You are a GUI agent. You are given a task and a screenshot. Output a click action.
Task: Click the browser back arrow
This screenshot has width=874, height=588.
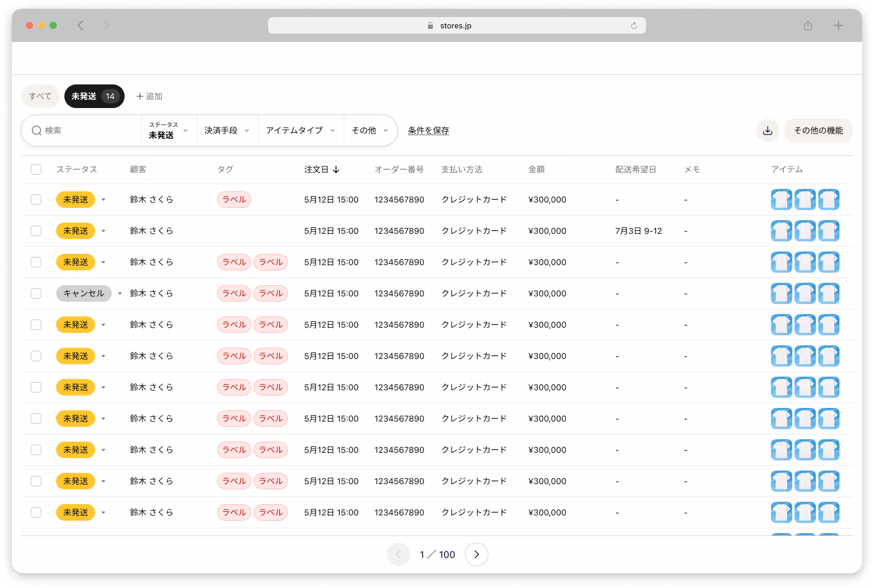(80, 25)
